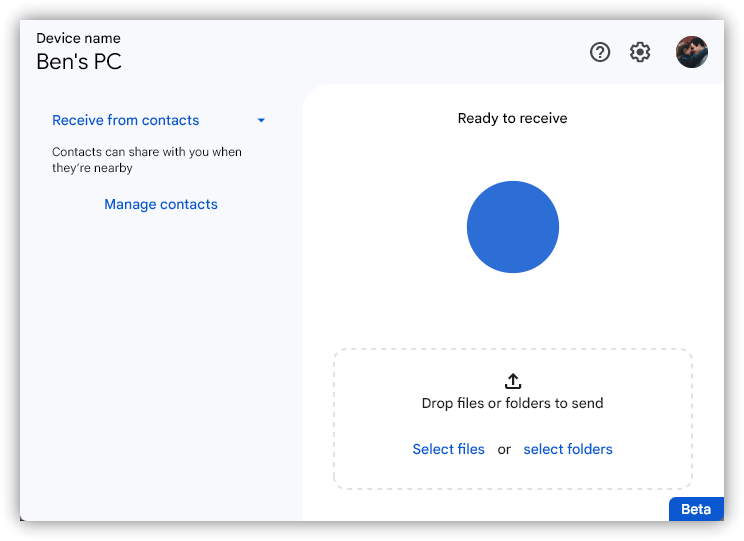The width and height of the screenshot is (744, 541).
Task: Open Settings via the gear icon
Action: coord(640,52)
